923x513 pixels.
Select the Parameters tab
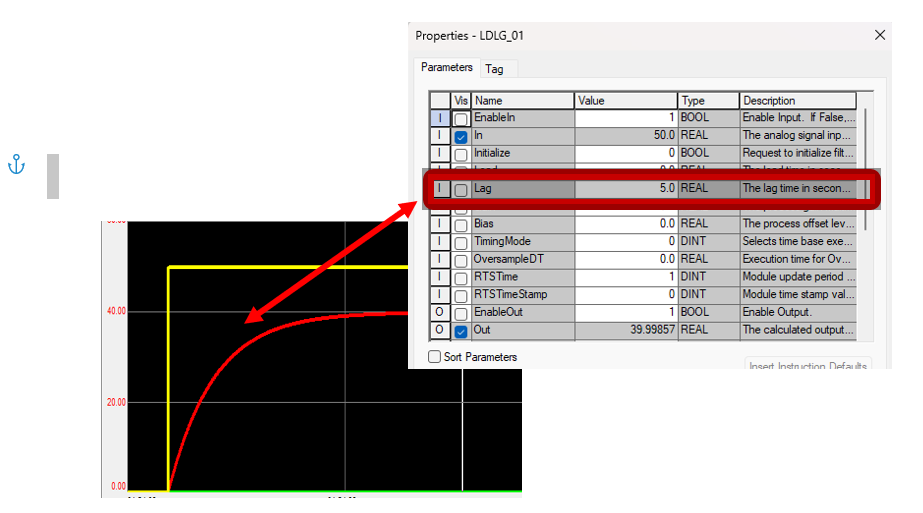tap(447, 67)
